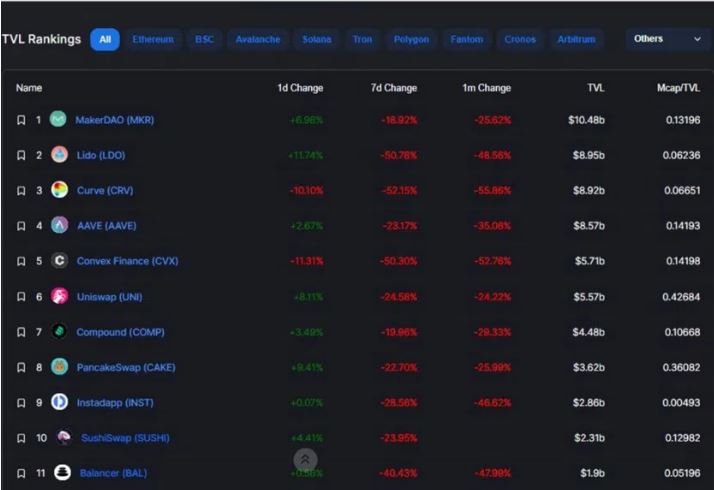
Task: Open the Compound (COMP) link
Action: [x=121, y=332]
